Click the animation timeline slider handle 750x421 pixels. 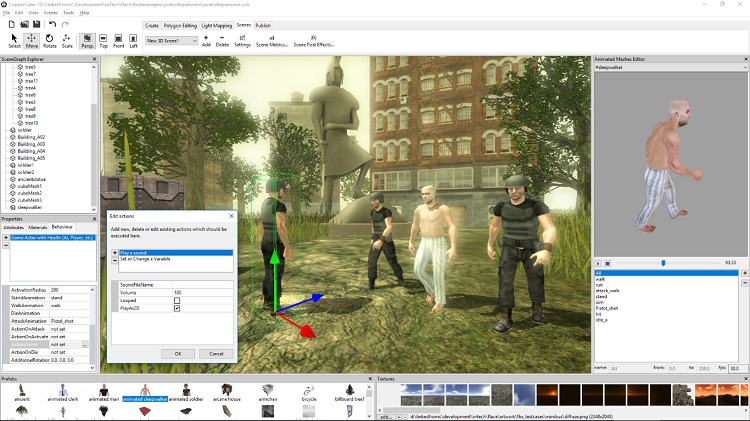(663, 263)
